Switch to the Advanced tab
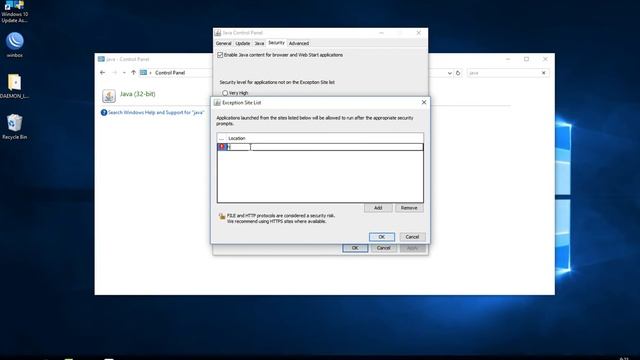 click(x=299, y=43)
